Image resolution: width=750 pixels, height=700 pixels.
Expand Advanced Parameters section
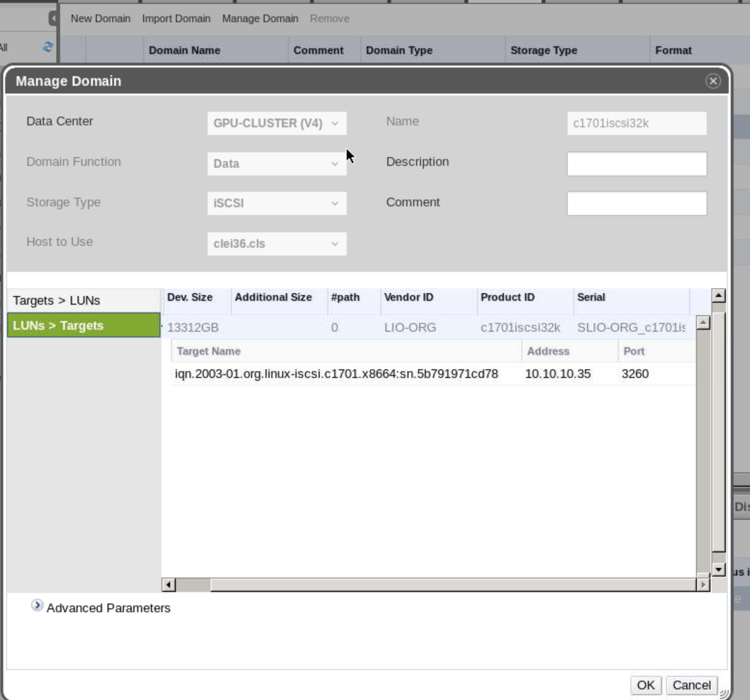pos(37,607)
